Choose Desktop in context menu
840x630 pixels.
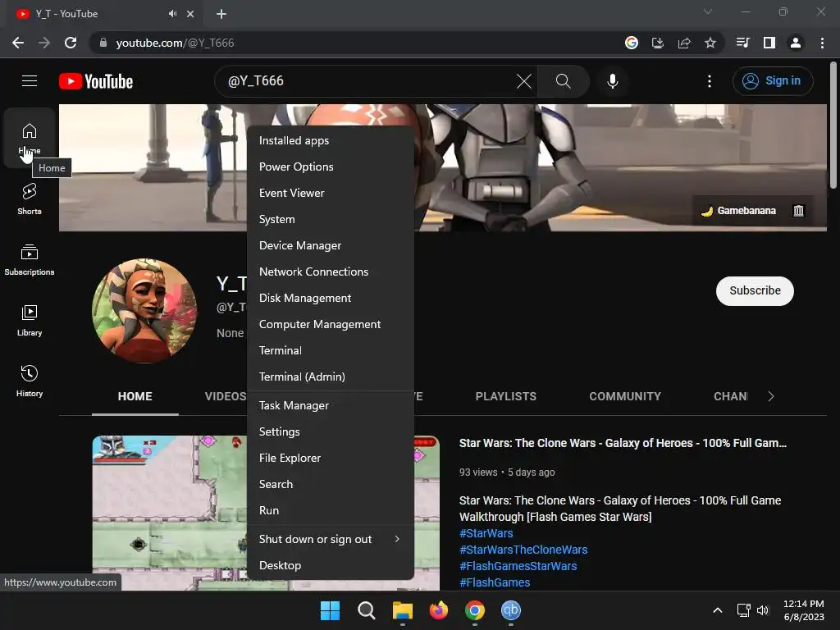coord(330,566)
